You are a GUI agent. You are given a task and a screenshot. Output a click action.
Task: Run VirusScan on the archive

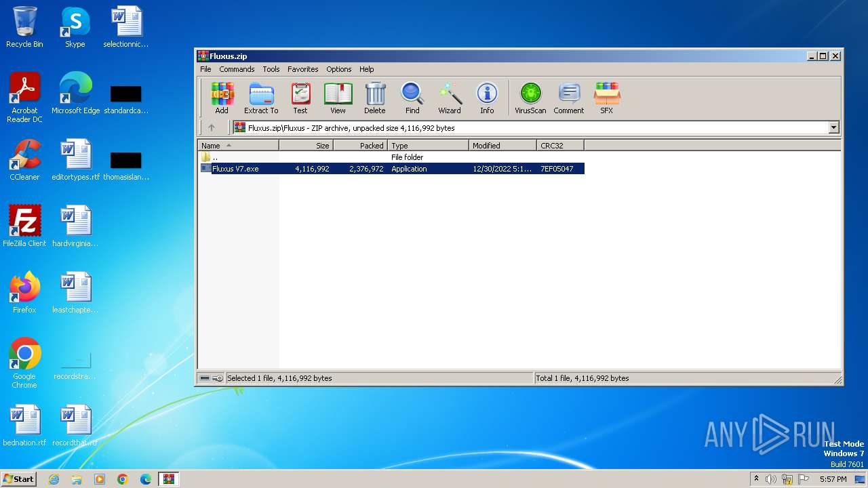coord(530,98)
